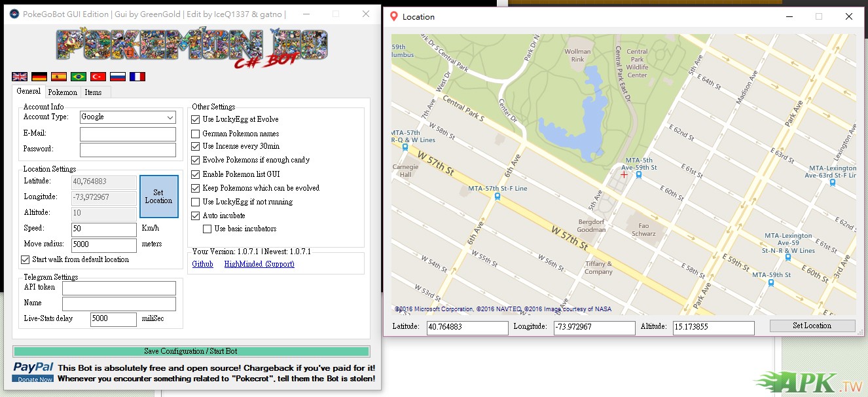This screenshot has width=868, height=397.
Task: Click the Telegram API token field
Action: [118, 288]
